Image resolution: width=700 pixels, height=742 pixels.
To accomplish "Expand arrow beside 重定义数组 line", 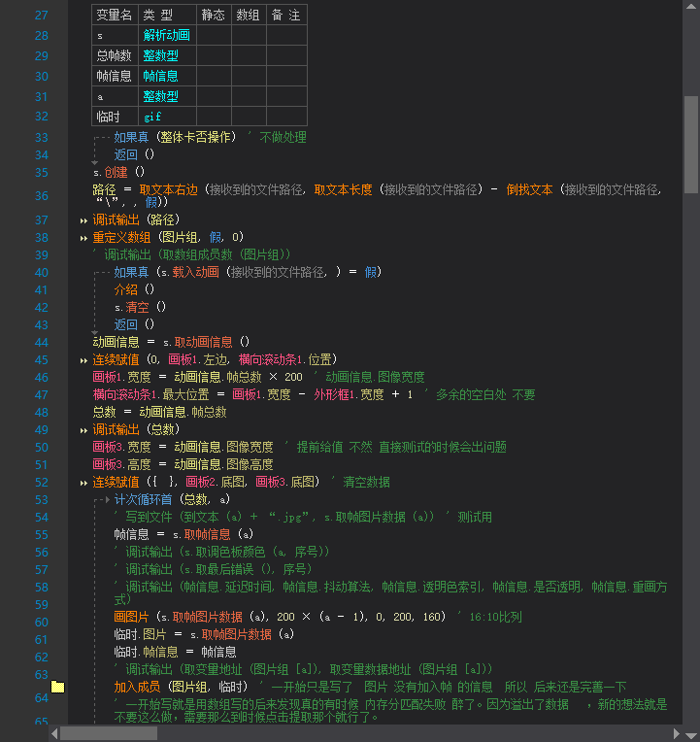I will pyautogui.click(x=83, y=238).
